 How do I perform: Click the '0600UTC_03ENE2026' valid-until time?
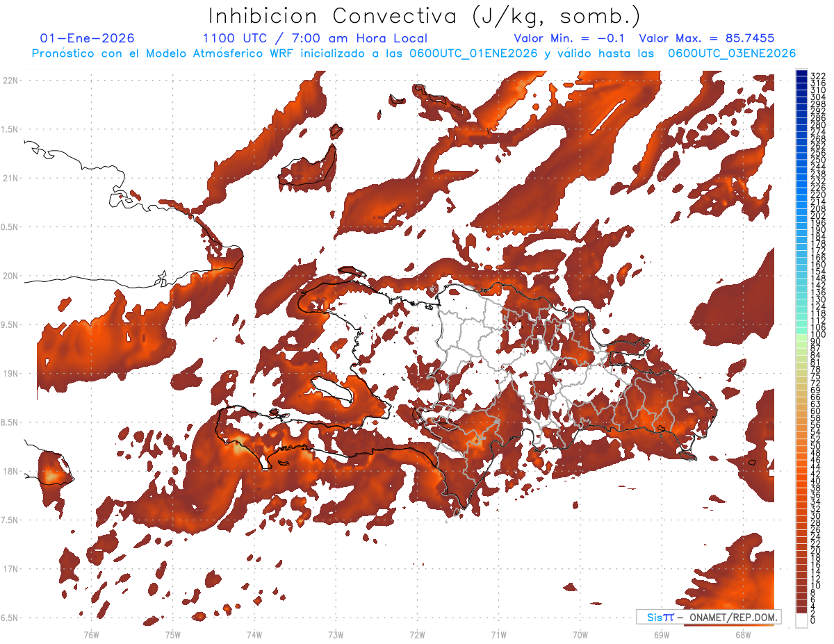732,53
